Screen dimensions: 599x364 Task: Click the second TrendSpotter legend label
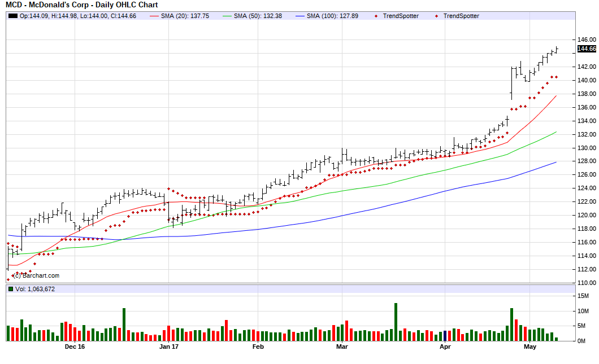tap(461, 16)
